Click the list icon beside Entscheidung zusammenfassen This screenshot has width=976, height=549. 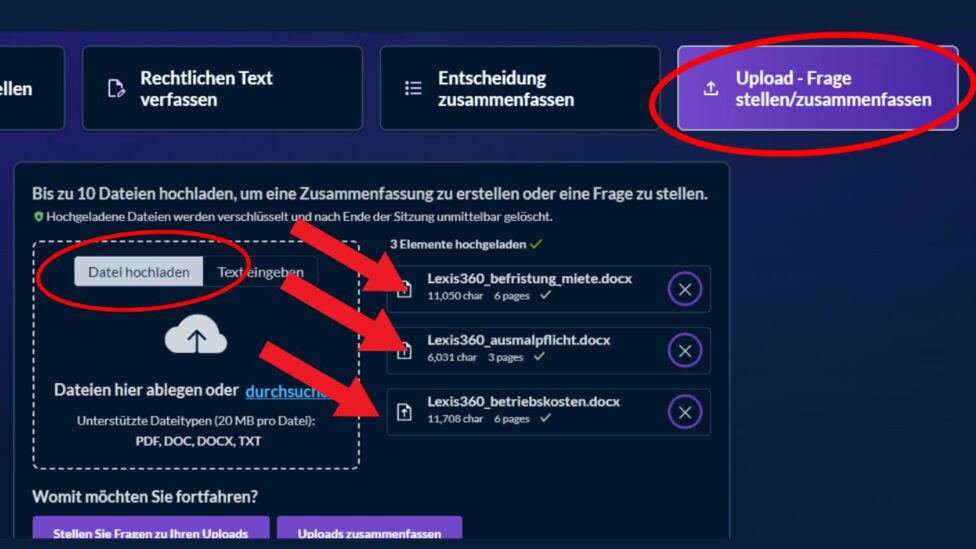(413, 88)
